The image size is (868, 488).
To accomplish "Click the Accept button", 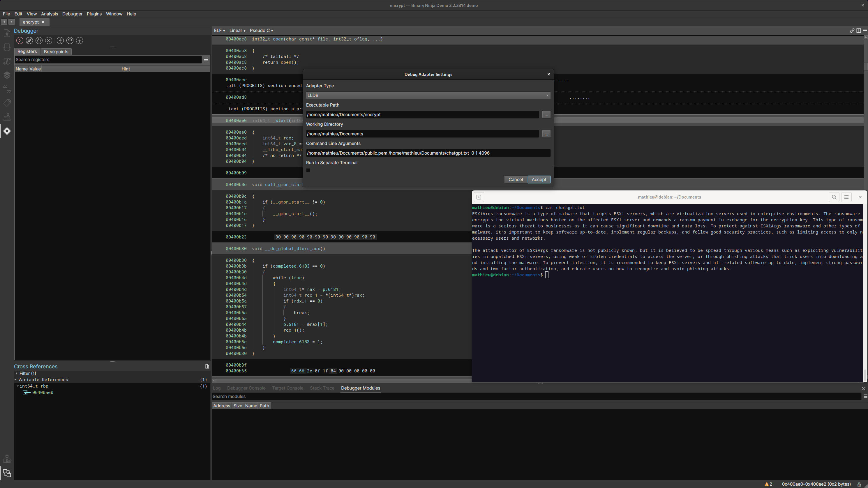I will [539, 179].
